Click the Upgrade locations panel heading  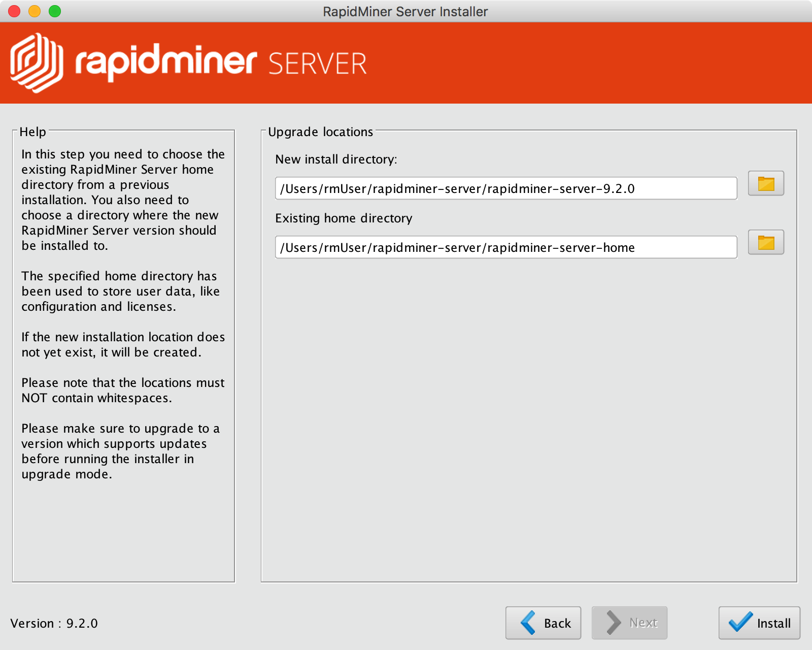[x=320, y=132]
